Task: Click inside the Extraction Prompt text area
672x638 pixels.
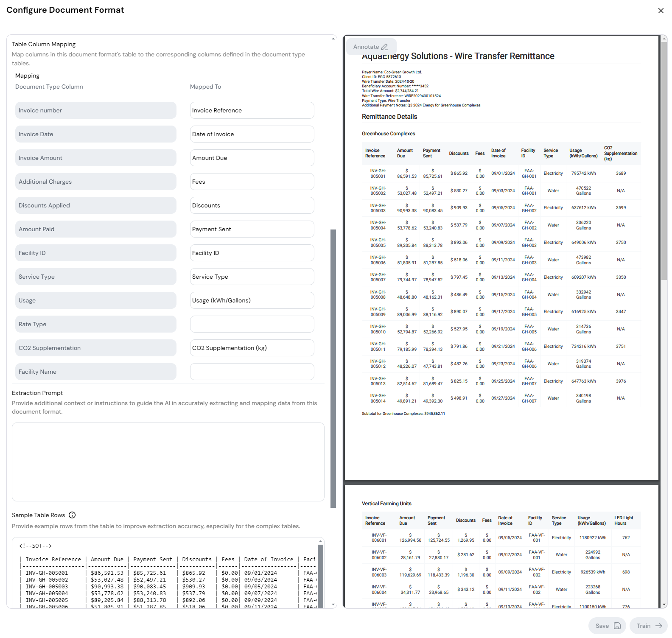Action: 168,462
